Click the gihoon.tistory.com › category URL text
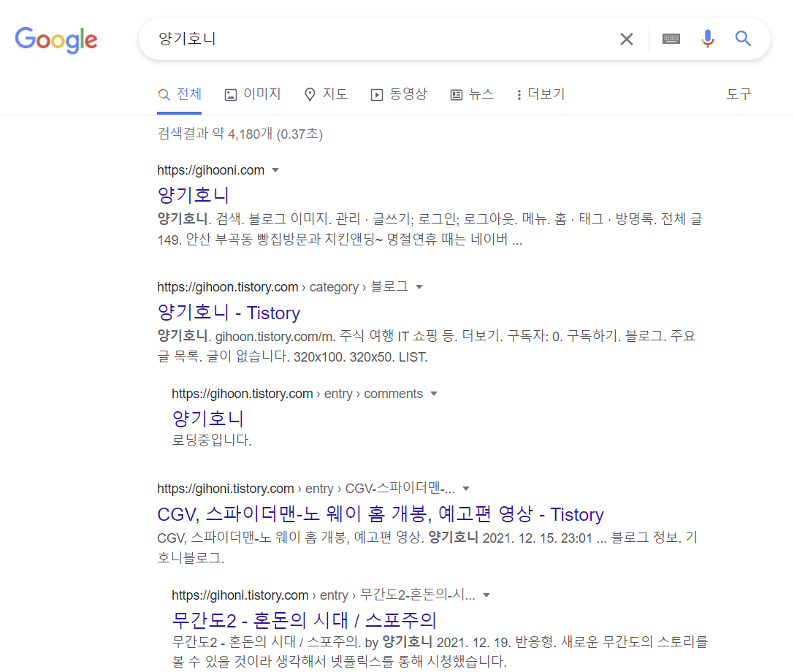Screen dimensions: 794x672 point(283,287)
